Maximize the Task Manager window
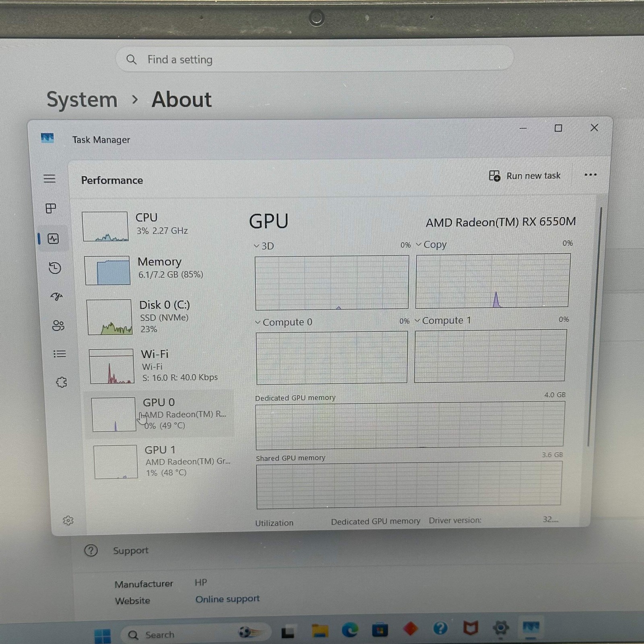Image resolution: width=644 pixels, height=644 pixels. click(x=558, y=128)
